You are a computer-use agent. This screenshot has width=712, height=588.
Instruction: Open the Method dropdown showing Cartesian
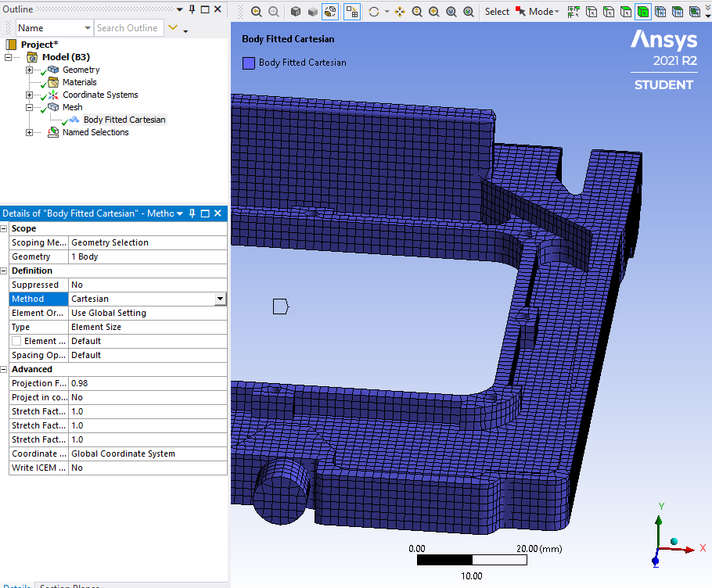coord(220,299)
